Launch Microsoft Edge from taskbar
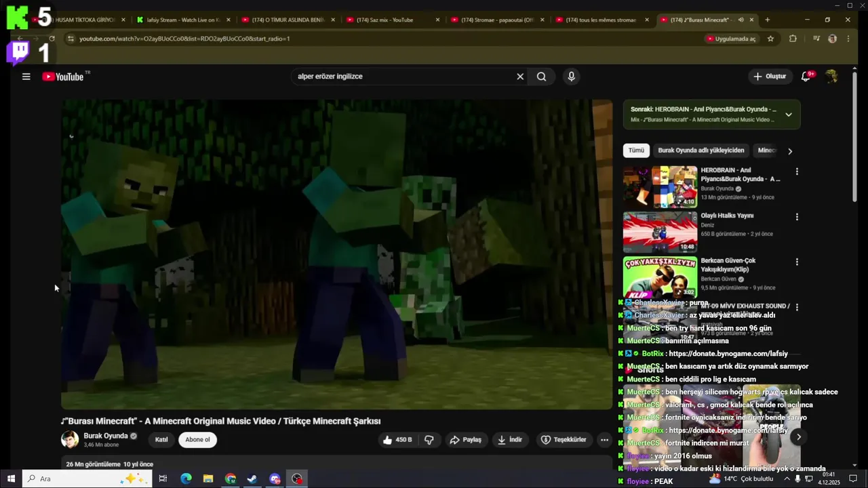Viewport: 868px width, 488px height. 186,479
